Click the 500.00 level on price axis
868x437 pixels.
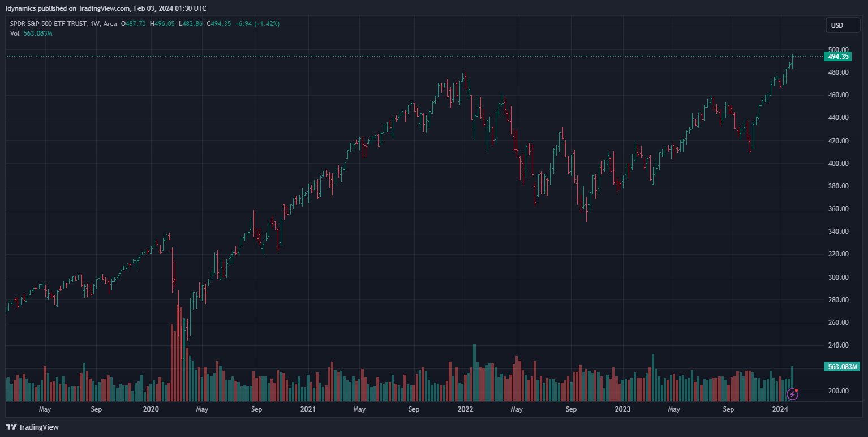point(837,50)
